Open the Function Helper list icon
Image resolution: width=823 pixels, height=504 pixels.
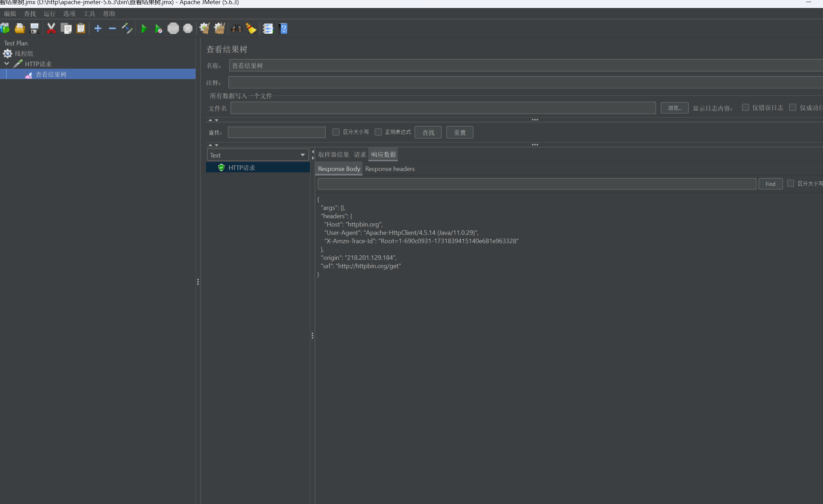click(x=268, y=28)
